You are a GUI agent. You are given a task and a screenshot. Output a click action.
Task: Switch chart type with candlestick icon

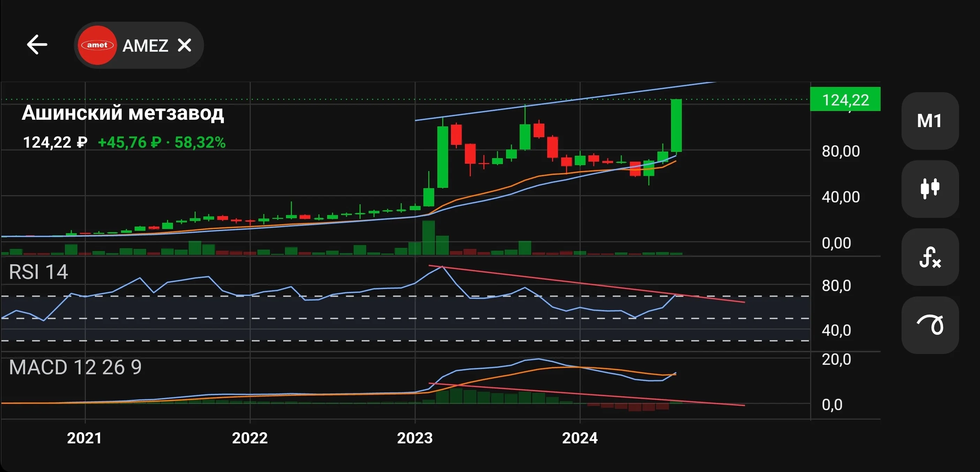point(929,189)
